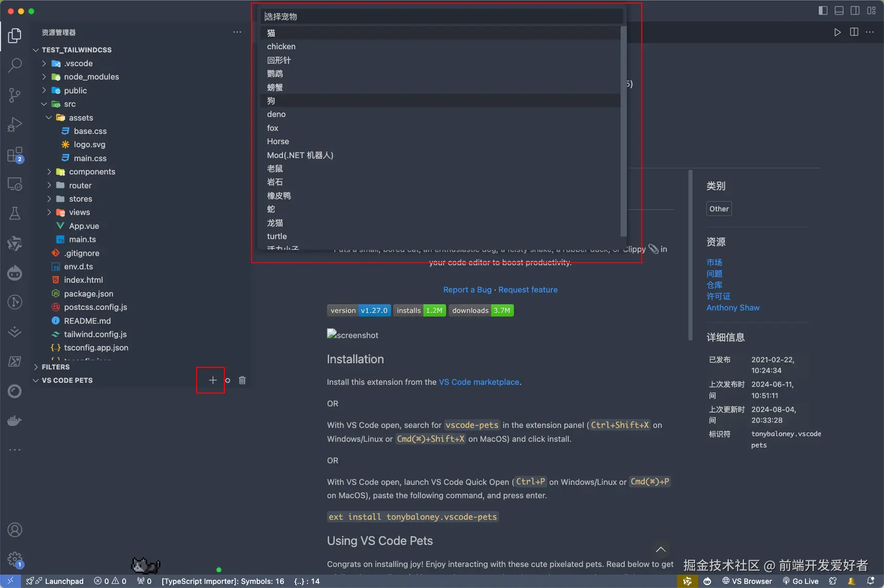Screen dimensions: 884x588
Task: Open the Request feature link
Action: (528, 289)
